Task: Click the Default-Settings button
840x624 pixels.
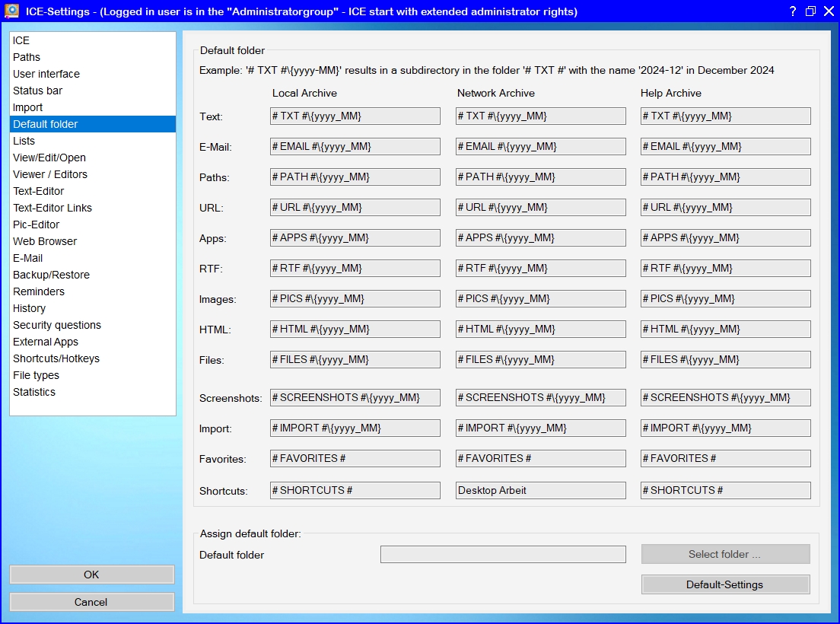Action: tap(725, 584)
